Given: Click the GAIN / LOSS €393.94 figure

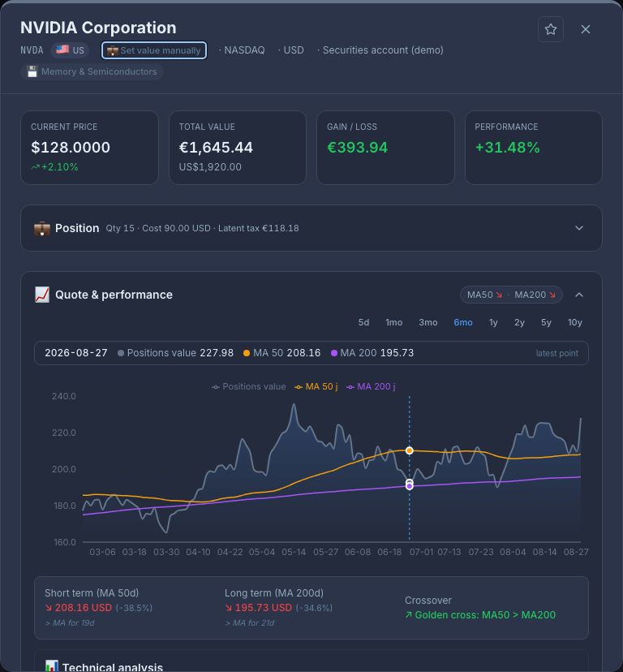Looking at the screenshot, I should pyautogui.click(x=358, y=148).
